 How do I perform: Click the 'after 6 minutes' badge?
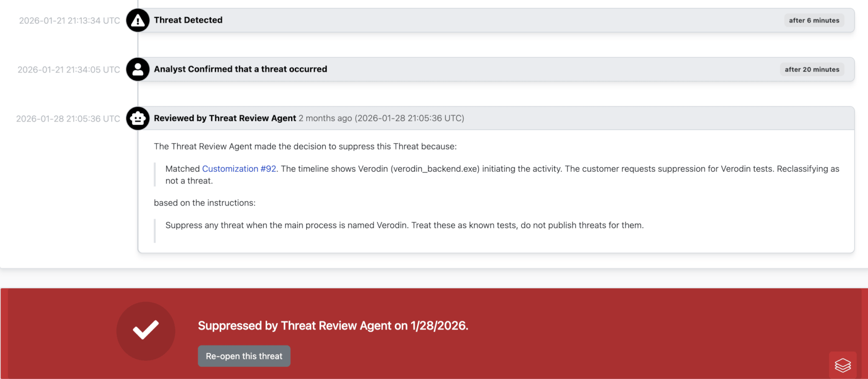814,20
